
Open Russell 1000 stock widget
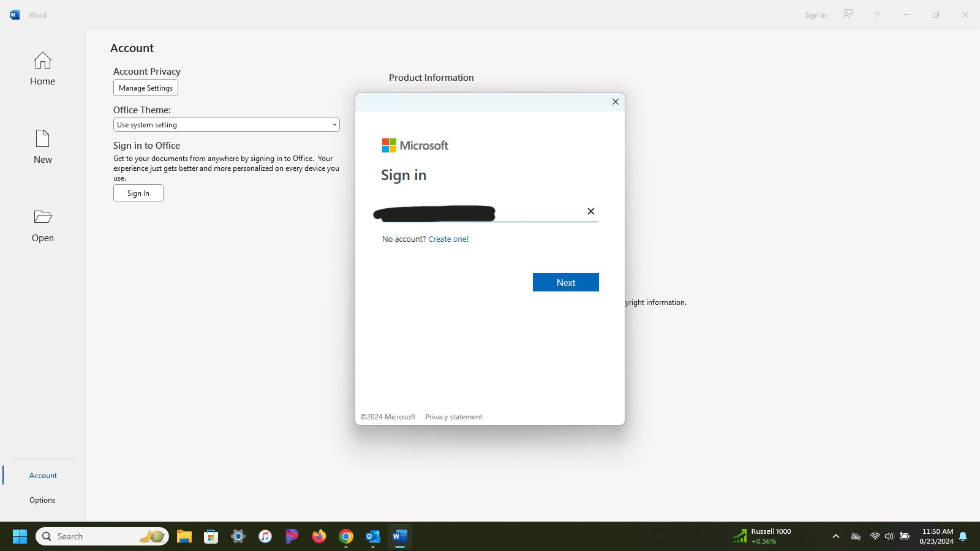coord(763,536)
